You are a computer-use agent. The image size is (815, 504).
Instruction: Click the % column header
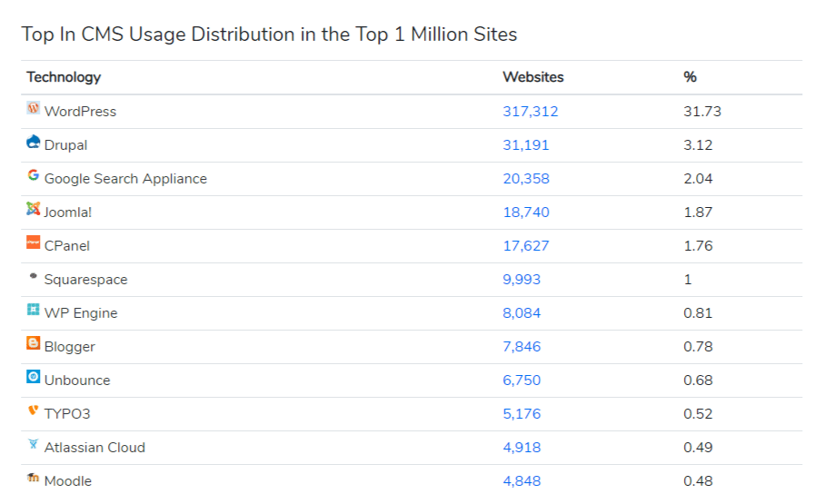690,77
